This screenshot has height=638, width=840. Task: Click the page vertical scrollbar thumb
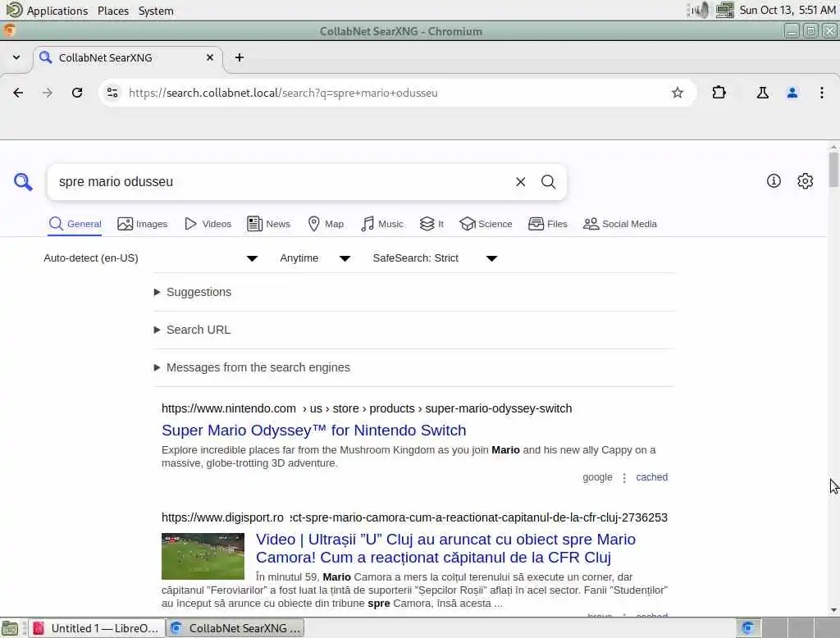coord(833,169)
